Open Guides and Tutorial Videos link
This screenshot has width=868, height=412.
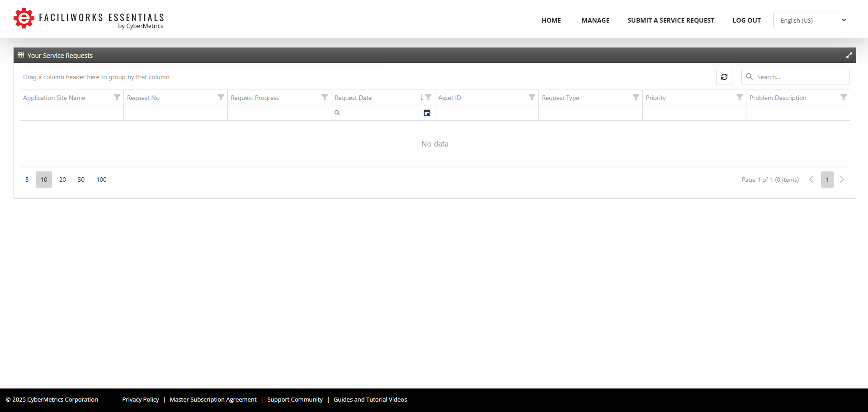click(370, 400)
